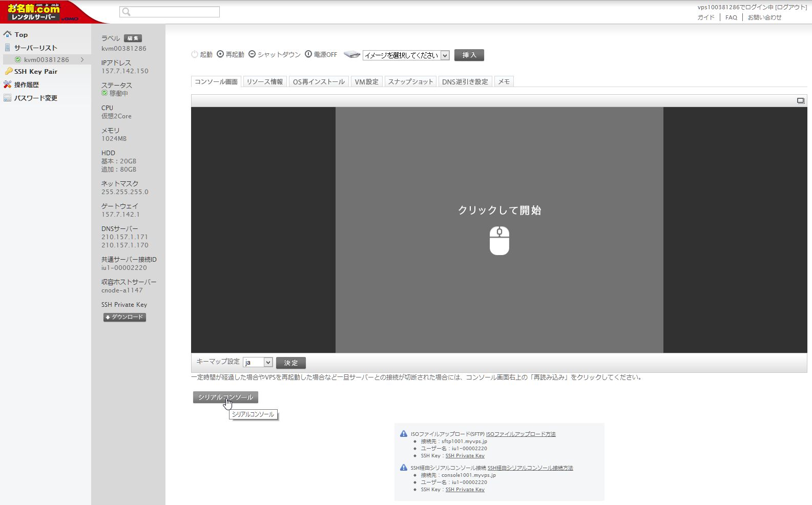Open the FAQ link
This screenshot has width=812, height=505.
[x=731, y=17]
